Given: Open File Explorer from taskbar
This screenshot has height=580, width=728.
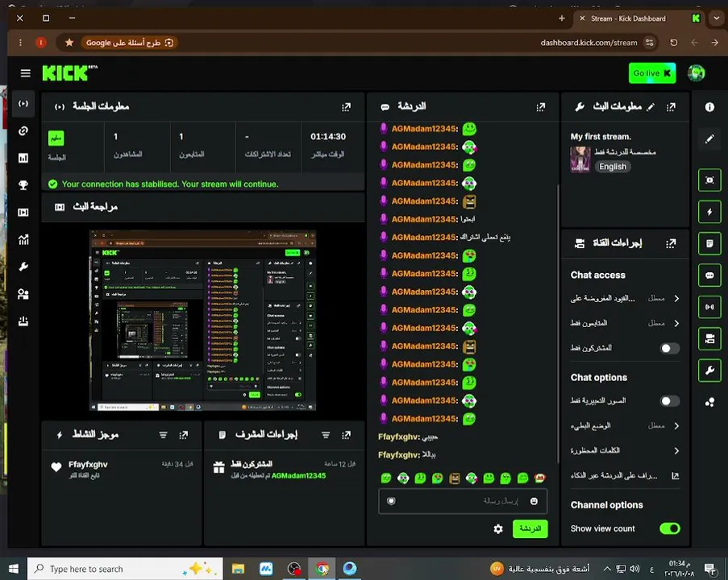Looking at the screenshot, I should (x=238, y=569).
